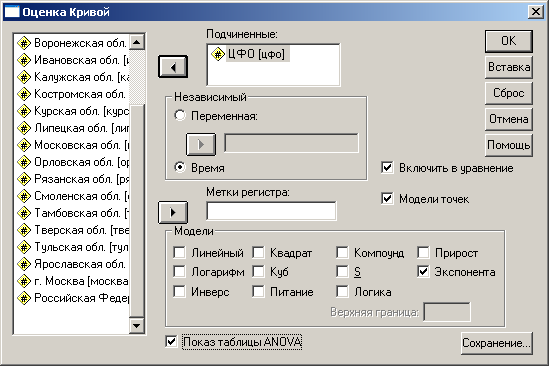Select the Орловская обл. variable icon
The image size is (549, 366).
tap(24, 163)
